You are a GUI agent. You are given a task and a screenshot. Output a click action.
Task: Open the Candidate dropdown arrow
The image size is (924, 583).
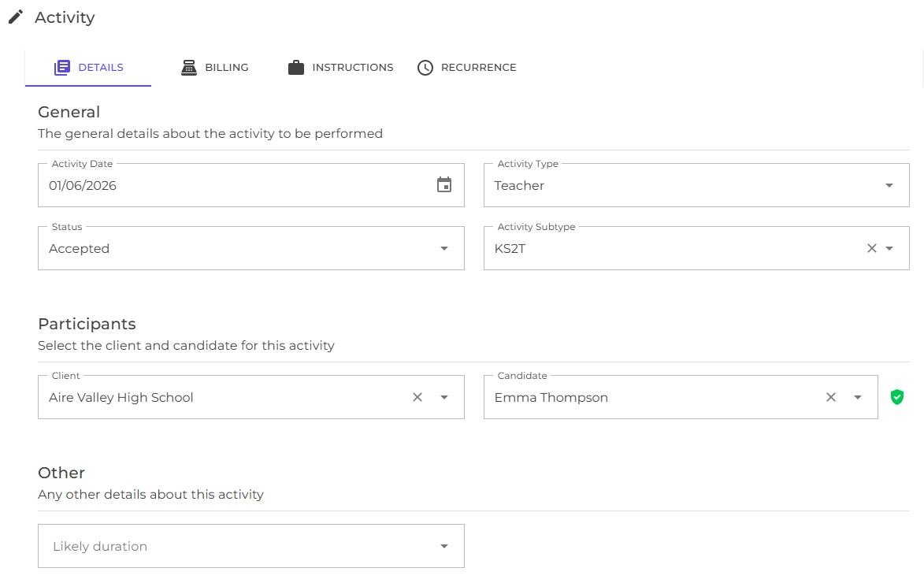[858, 397]
